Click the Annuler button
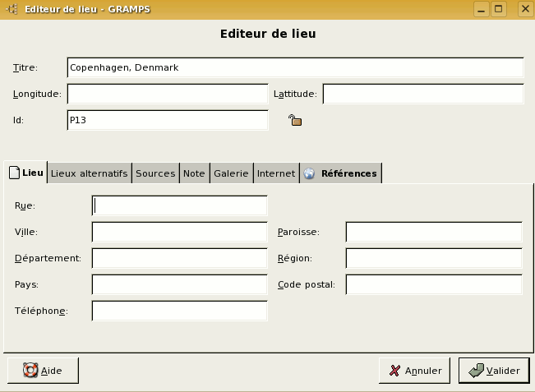The height and width of the screenshot is (392, 535). (x=414, y=371)
